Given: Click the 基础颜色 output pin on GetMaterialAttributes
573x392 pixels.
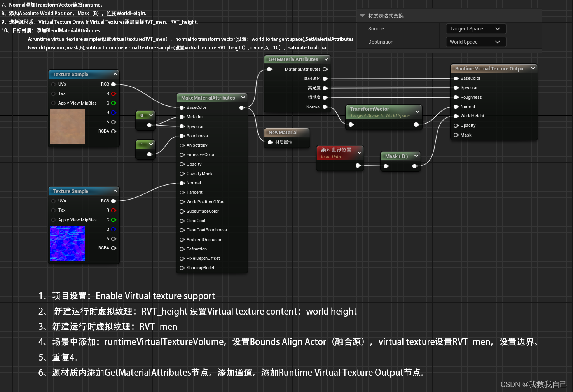Looking at the screenshot, I should coord(325,79).
